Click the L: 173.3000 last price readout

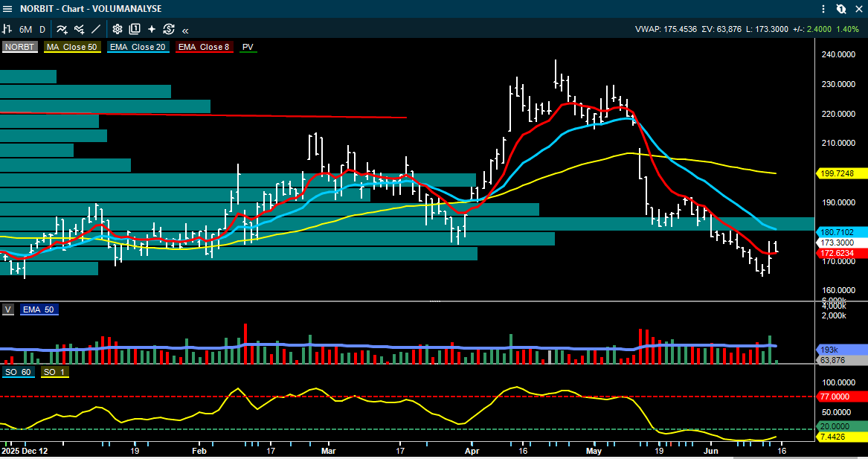[768, 29]
